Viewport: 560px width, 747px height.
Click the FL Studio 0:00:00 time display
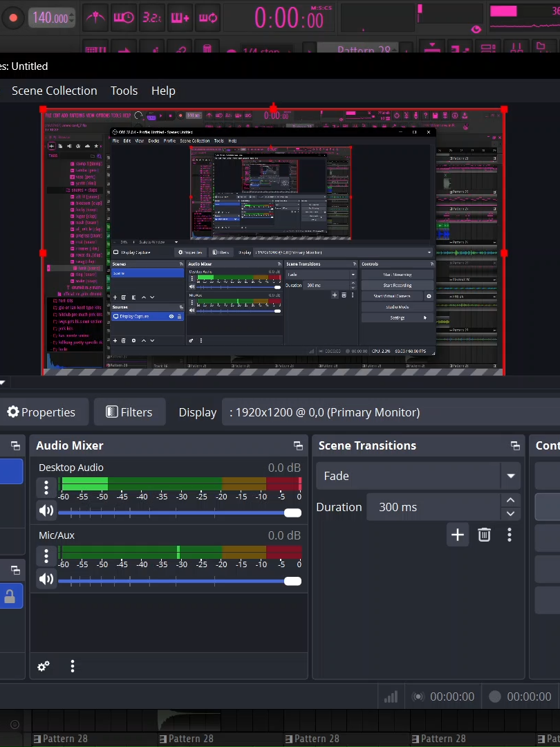click(288, 19)
